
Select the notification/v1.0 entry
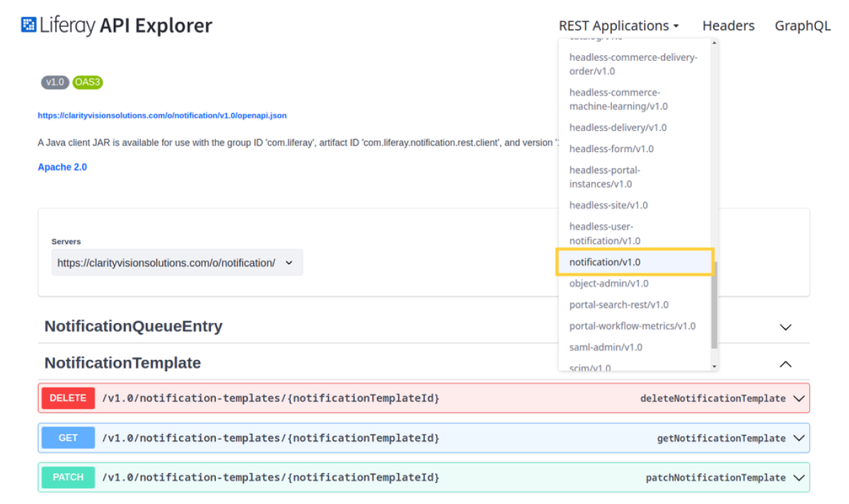[635, 262]
